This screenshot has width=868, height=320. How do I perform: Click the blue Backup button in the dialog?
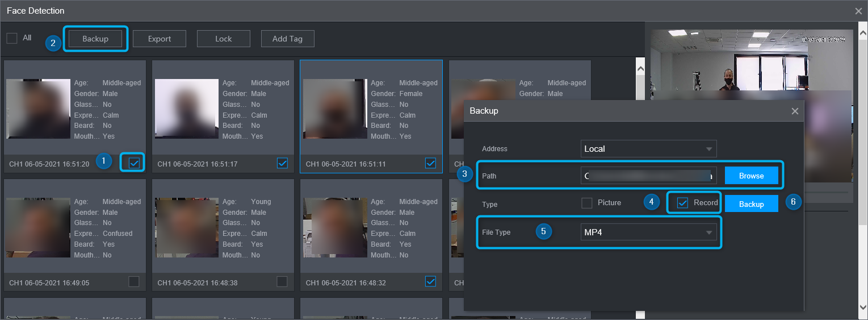click(752, 204)
